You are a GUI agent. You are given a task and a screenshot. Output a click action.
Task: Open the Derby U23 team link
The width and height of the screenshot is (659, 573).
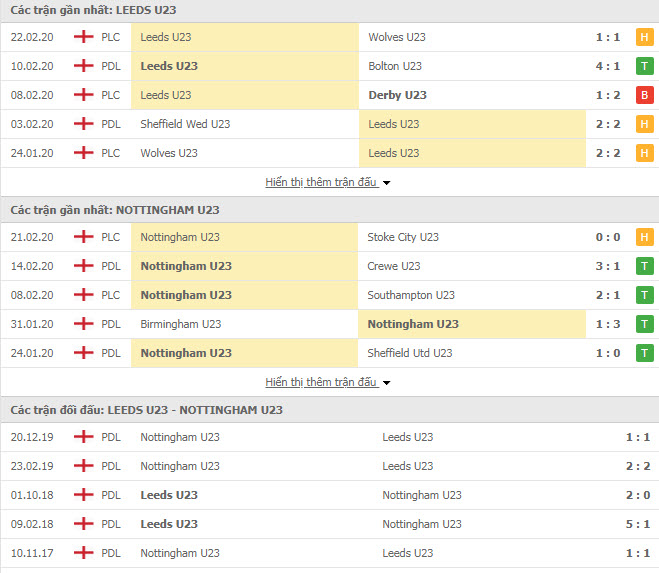[x=397, y=95]
